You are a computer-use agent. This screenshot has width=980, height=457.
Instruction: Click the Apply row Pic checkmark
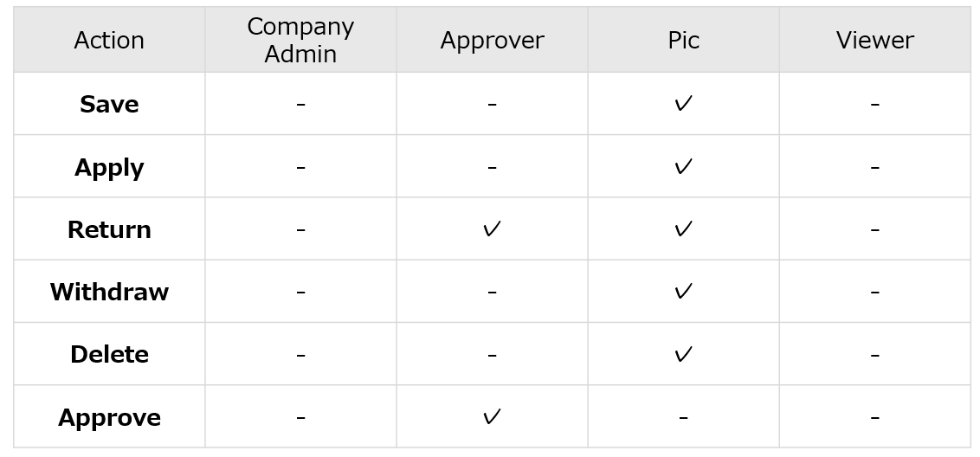click(x=683, y=167)
